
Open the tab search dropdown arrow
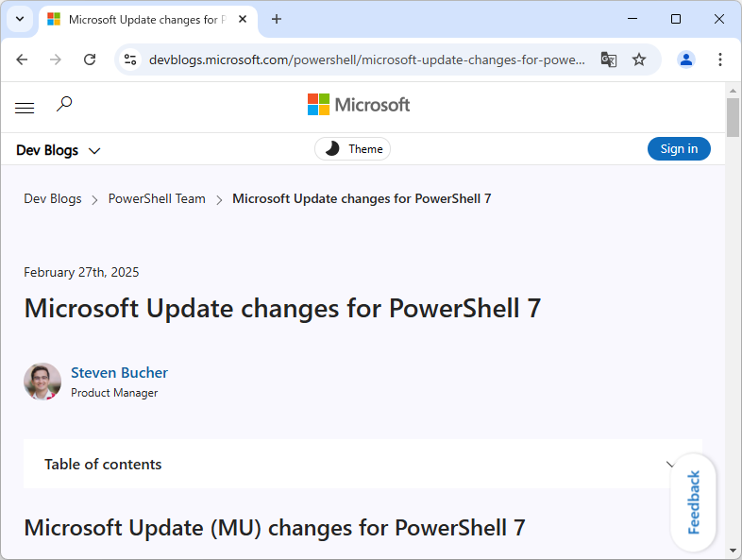click(x=19, y=19)
